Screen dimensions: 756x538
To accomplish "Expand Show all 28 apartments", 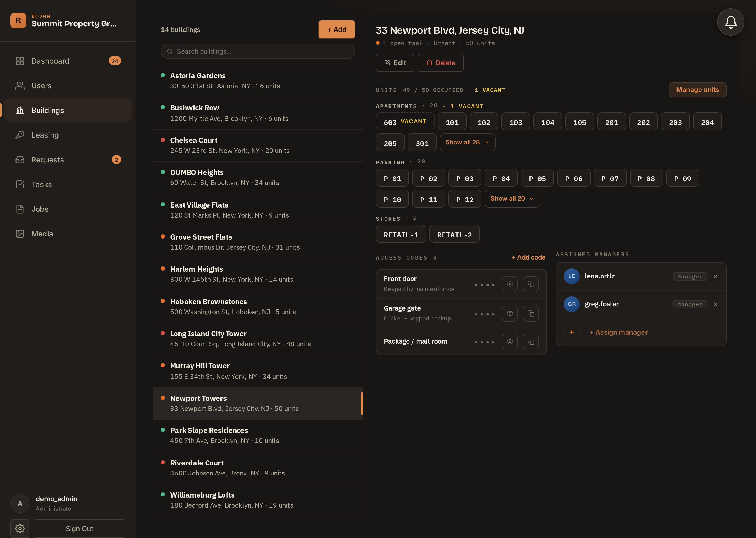I will point(467,142).
